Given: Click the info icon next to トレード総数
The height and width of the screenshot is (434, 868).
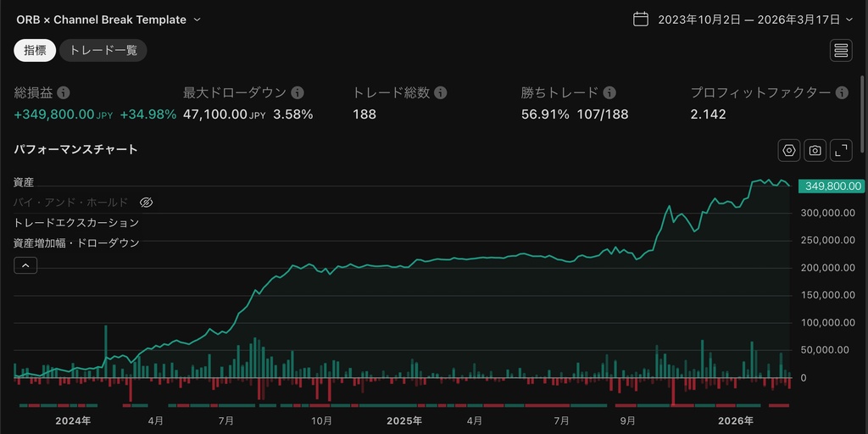Looking at the screenshot, I should pos(441,93).
